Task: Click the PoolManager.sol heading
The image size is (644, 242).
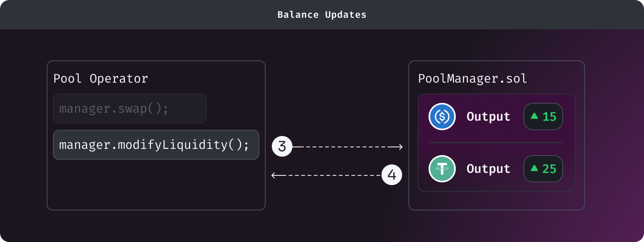Action: [x=472, y=79]
